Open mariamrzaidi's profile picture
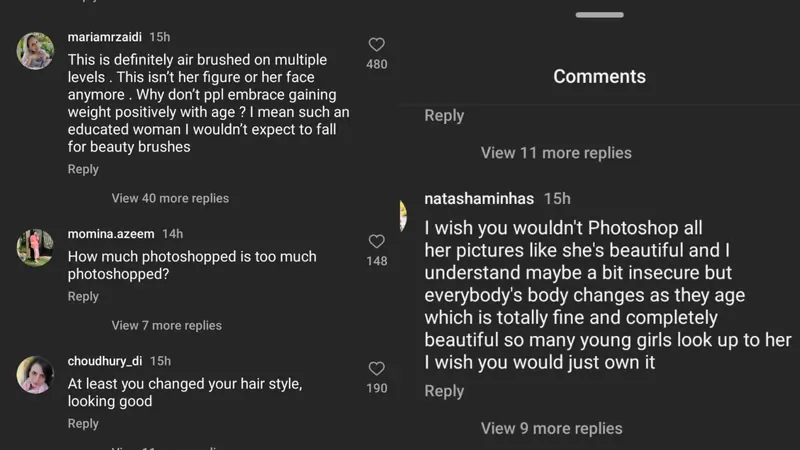The image size is (800, 450). [35, 51]
